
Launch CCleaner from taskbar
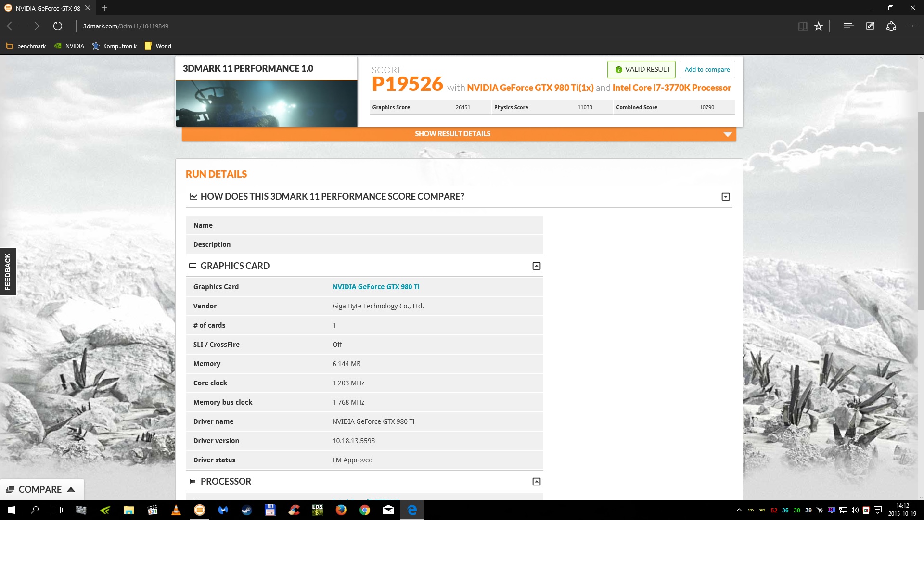(x=294, y=510)
